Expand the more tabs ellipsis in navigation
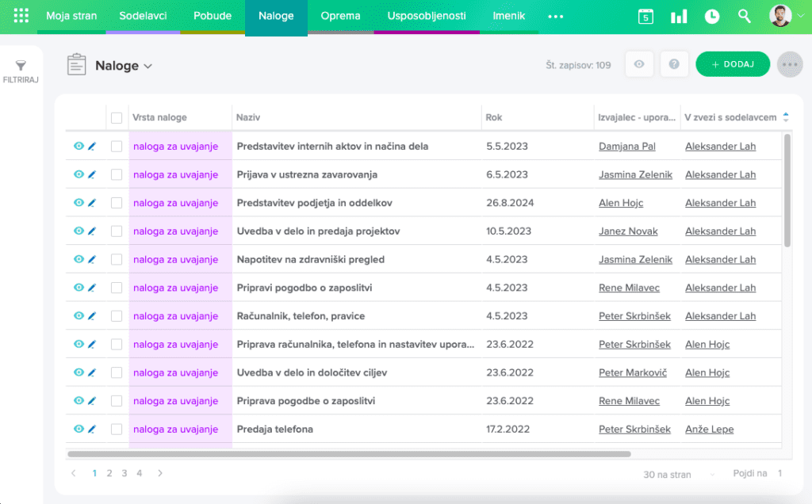Viewport: 812px width, 504px height. coord(555,16)
